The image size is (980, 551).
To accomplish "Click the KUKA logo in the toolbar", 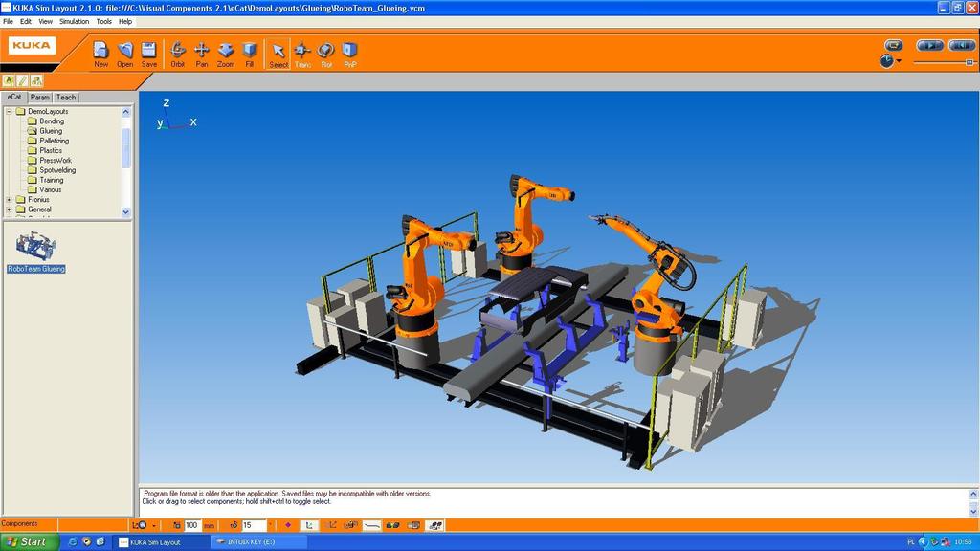I will coord(32,46).
